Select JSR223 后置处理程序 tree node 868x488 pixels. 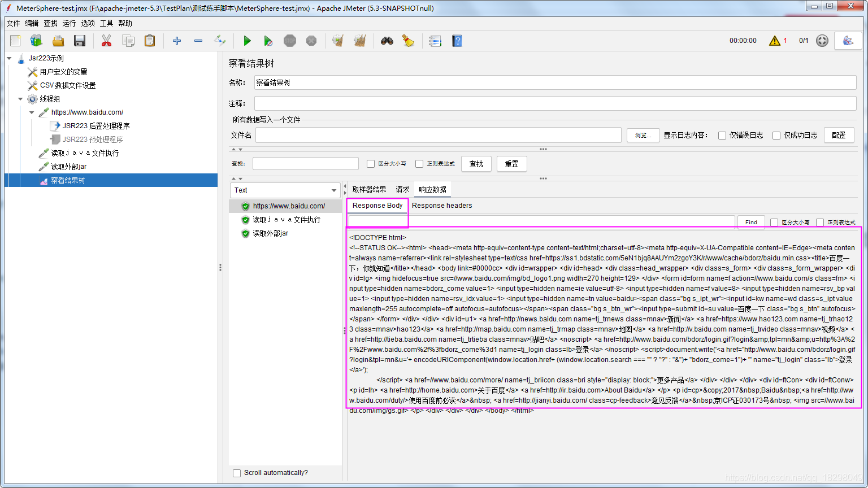click(96, 126)
